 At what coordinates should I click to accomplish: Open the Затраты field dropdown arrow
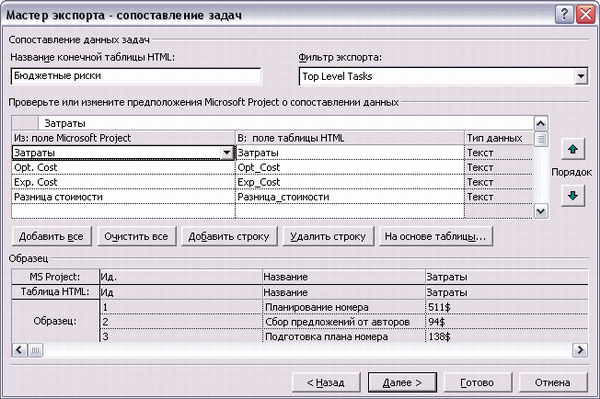[x=227, y=153]
